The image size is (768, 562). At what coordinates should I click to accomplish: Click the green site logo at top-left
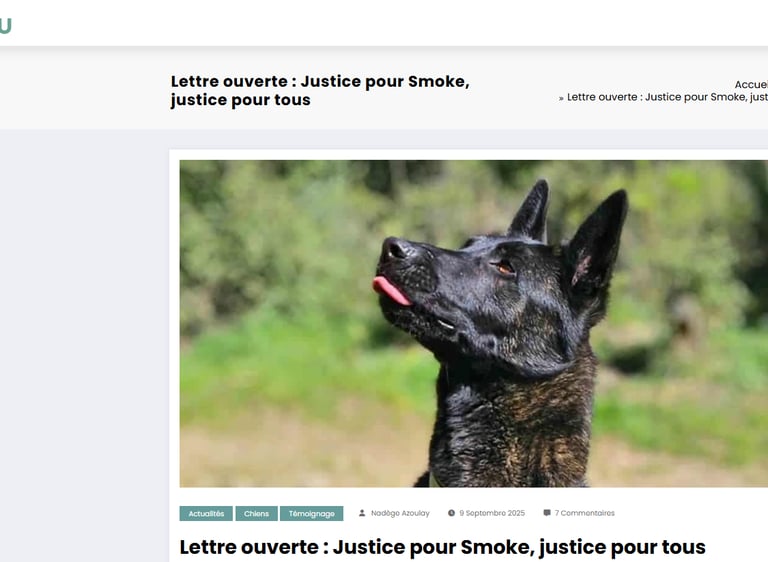click(x=5, y=25)
